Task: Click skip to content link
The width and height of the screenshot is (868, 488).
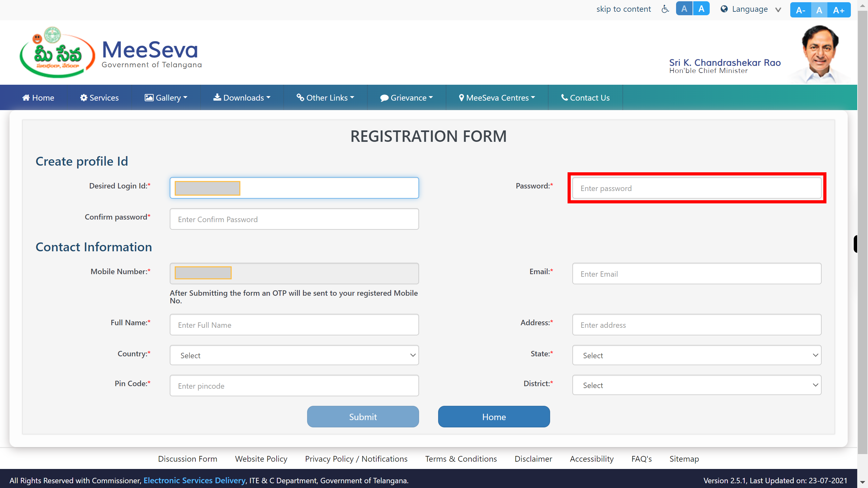Action: (x=623, y=9)
